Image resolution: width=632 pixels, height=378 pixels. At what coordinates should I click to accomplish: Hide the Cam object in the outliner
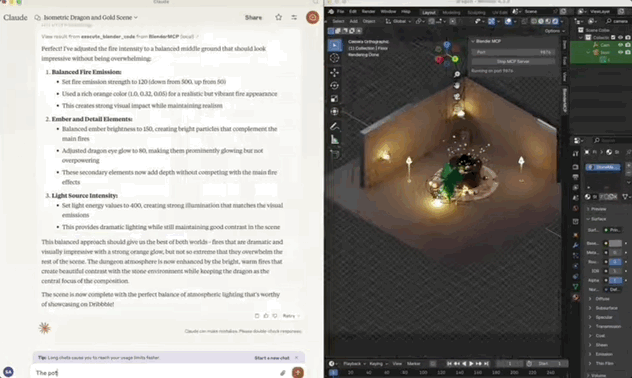621,45
